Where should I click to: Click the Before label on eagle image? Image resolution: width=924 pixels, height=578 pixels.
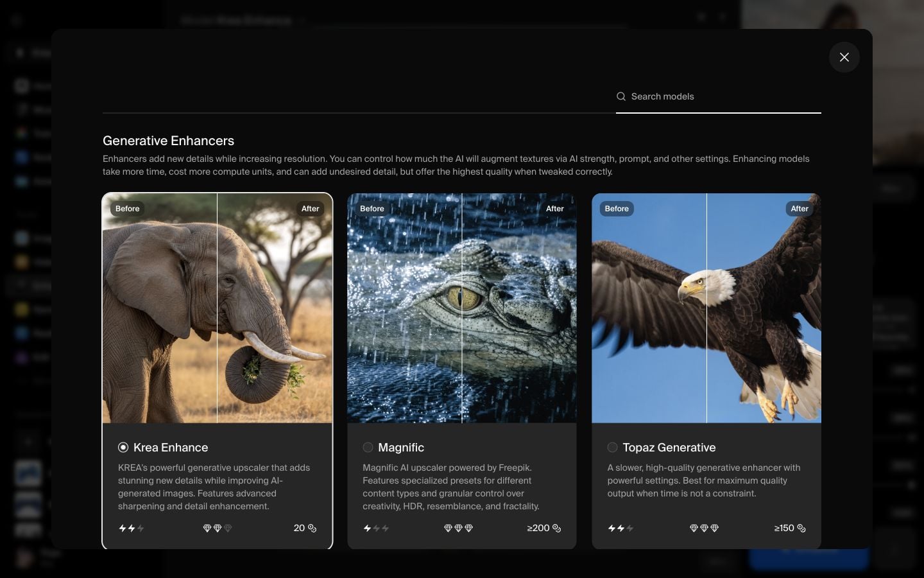[x=617, y=209]
